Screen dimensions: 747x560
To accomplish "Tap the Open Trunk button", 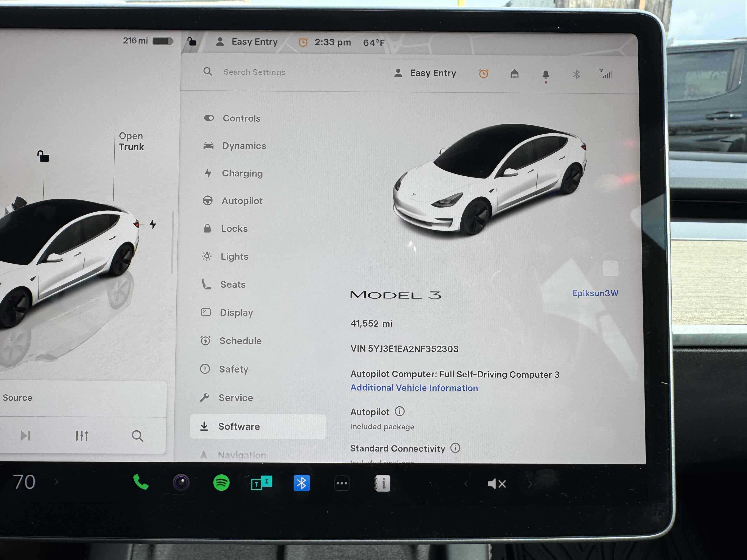I will click(x=131, y=141).
